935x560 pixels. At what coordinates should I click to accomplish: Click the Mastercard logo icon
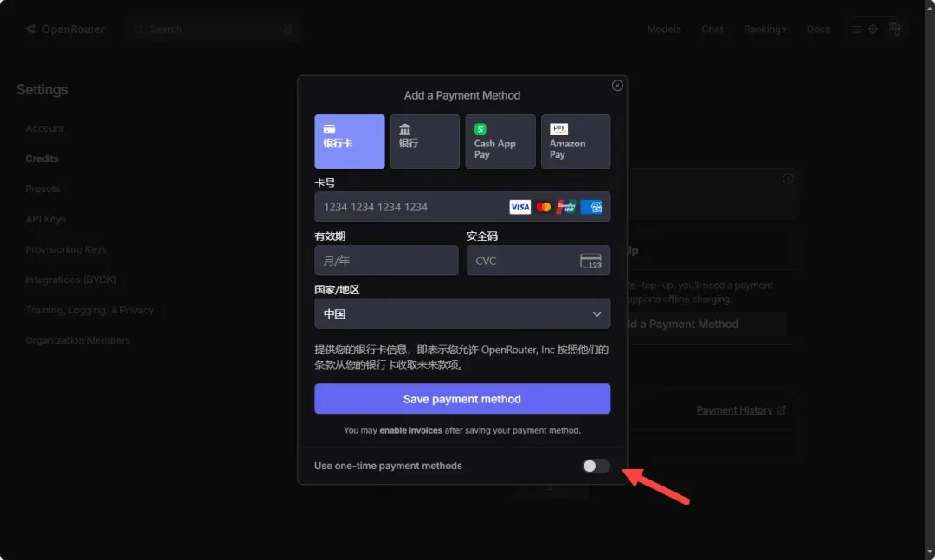pos(544,207)
